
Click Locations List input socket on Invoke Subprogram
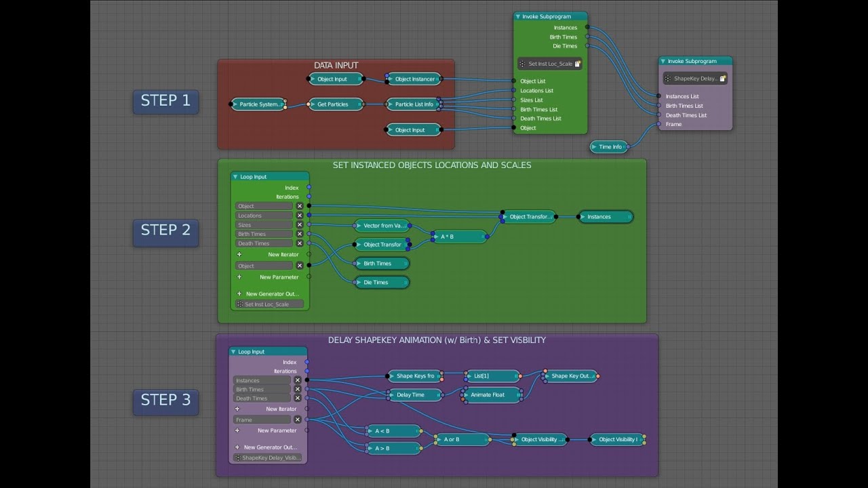[x=513, y=91]
